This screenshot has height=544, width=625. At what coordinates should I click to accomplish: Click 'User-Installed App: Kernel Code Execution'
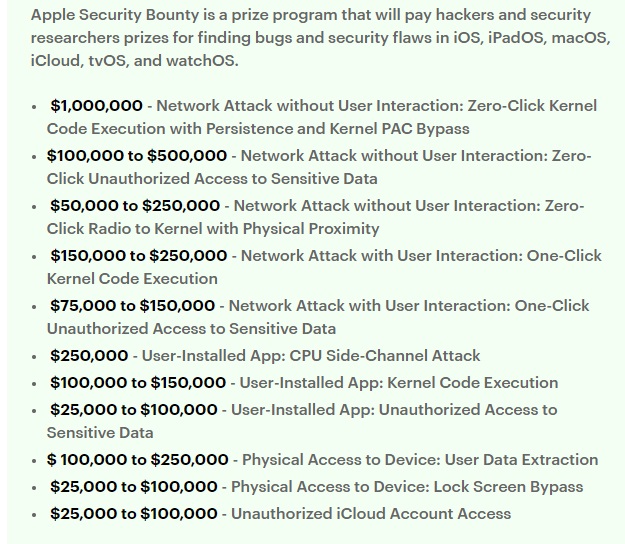tap(398, 382)
